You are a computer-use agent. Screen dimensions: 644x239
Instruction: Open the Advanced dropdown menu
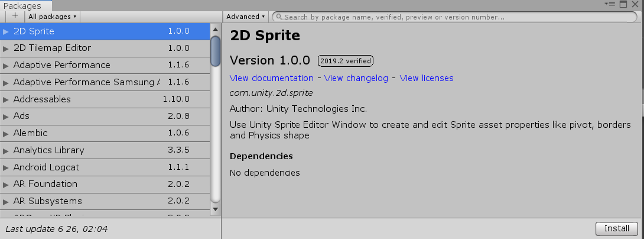click(x=246, y=17)
